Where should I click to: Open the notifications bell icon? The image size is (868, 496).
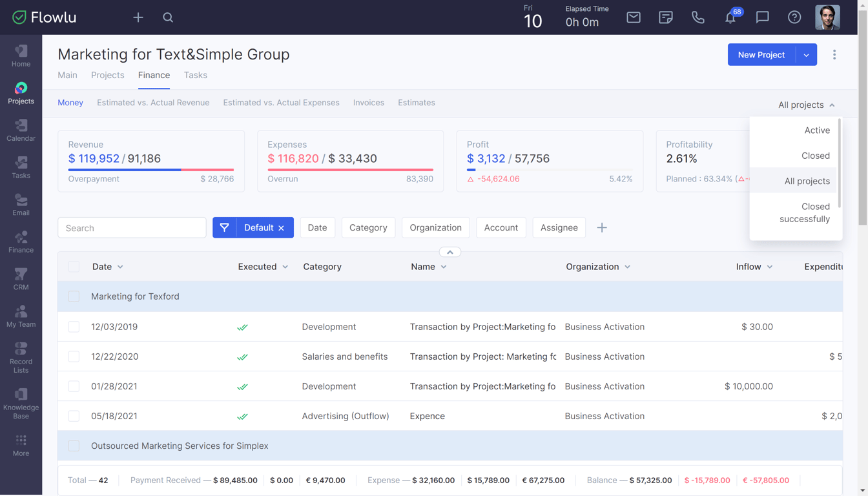click(x=730, y=17)
